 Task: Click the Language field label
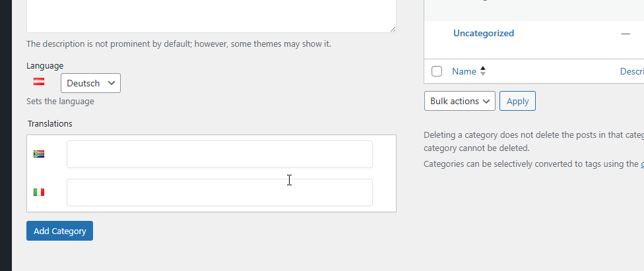tap(45, 65)
